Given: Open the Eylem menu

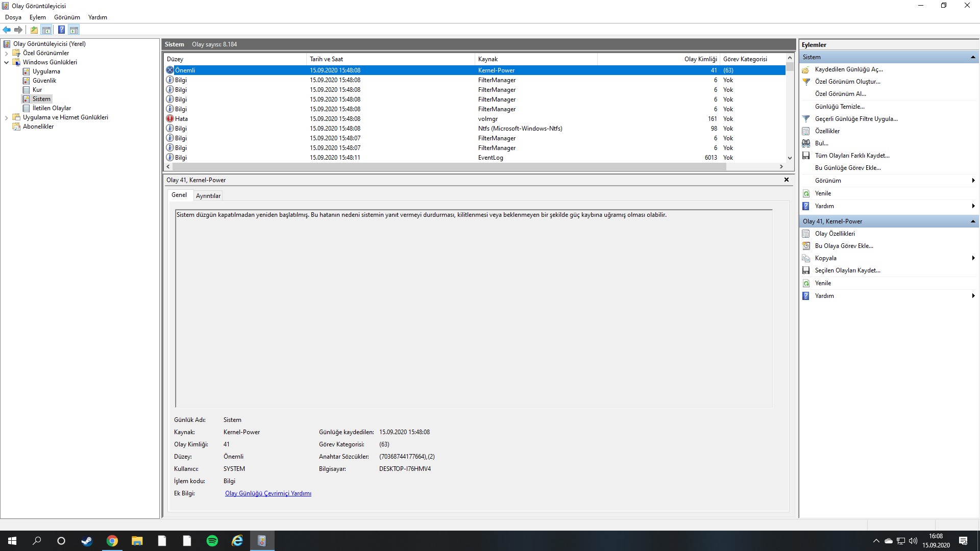Looking at the screenshot, I should coord(37,17).
